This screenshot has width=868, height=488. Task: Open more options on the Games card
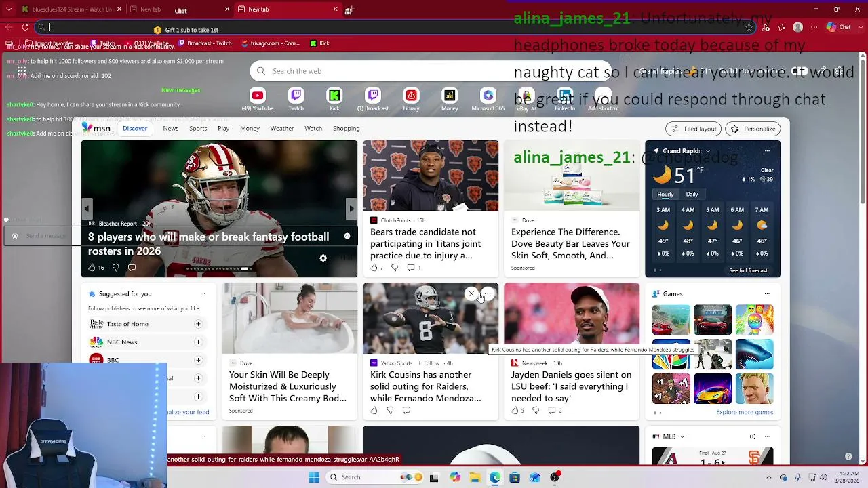(767, 293)
